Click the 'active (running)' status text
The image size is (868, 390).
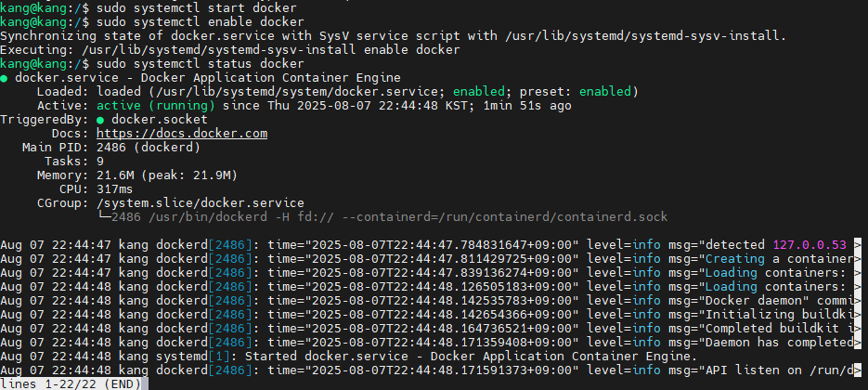point(156,106)
